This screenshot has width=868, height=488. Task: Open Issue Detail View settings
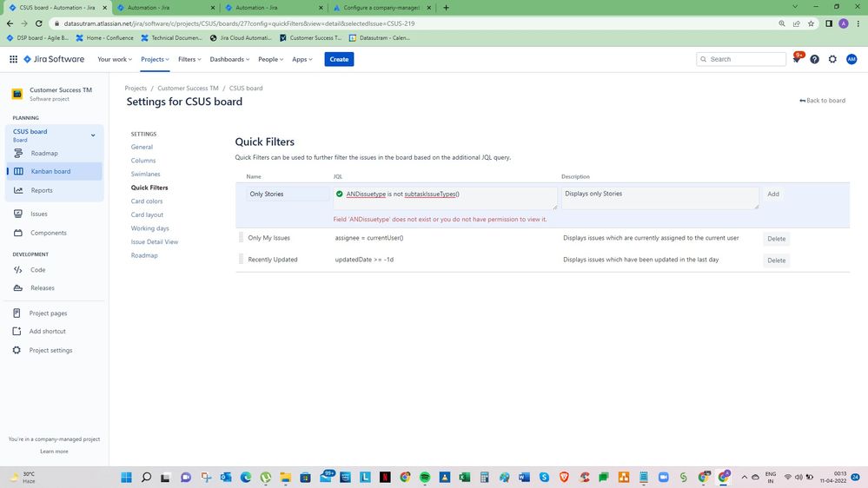[155, 241]
